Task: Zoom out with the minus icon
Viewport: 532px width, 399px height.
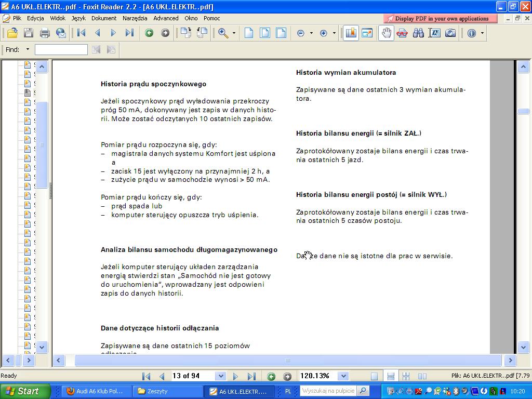Action: 301,33
